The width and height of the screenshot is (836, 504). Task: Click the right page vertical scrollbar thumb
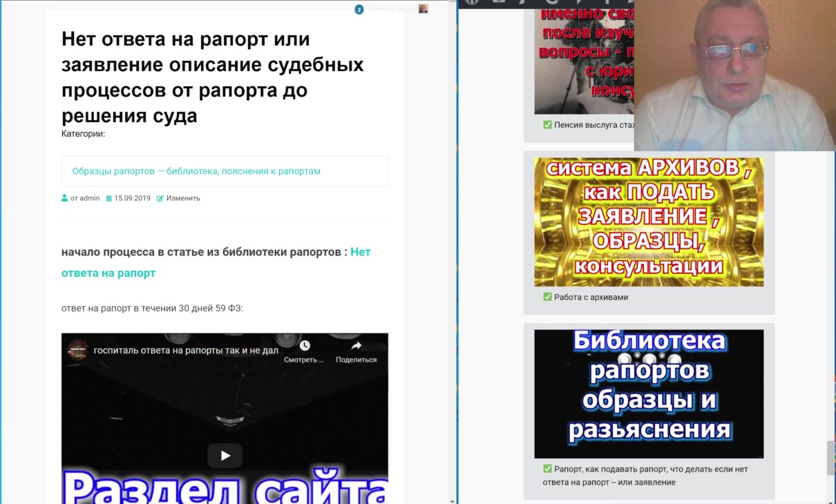click(830, 458)
